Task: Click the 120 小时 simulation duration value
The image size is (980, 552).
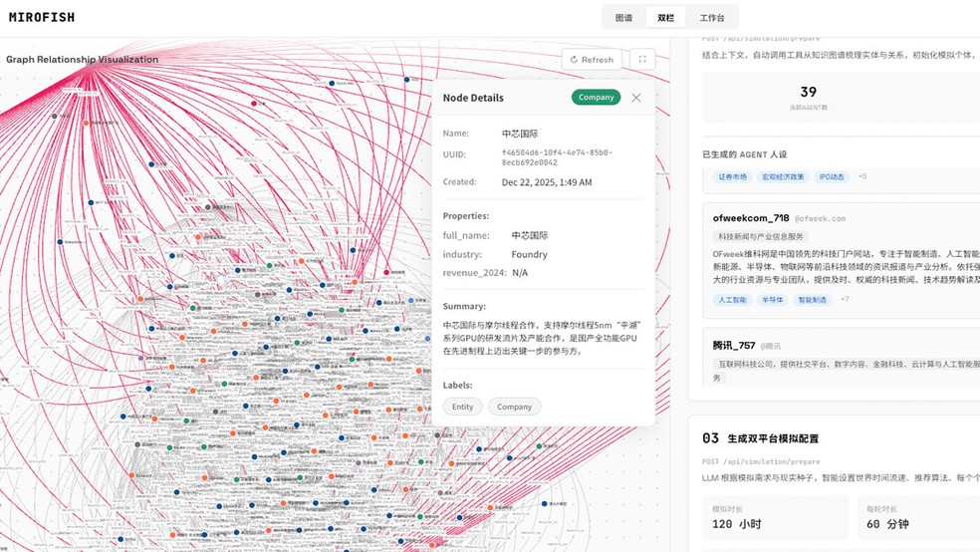Action: (x=737, y=524)
